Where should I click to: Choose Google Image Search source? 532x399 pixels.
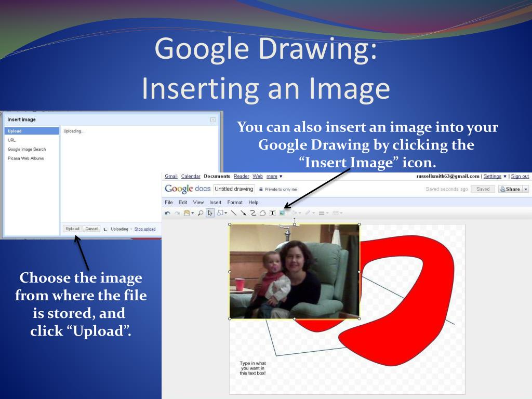[x=27, y=149]
